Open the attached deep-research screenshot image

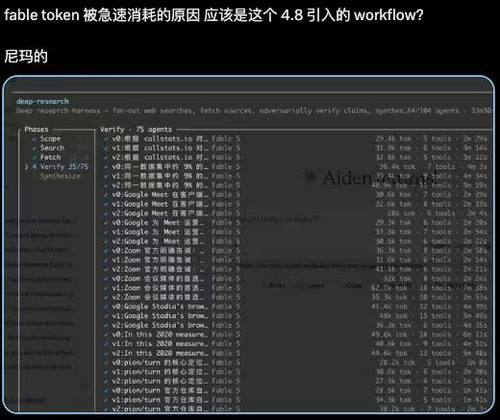coord(249,245)
